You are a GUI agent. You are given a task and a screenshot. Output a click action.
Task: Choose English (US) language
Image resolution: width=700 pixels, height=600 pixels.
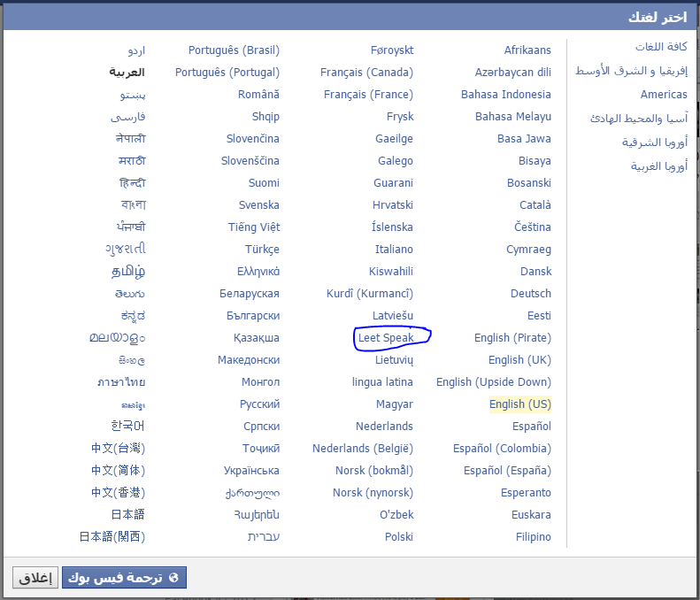click(520, 404)
